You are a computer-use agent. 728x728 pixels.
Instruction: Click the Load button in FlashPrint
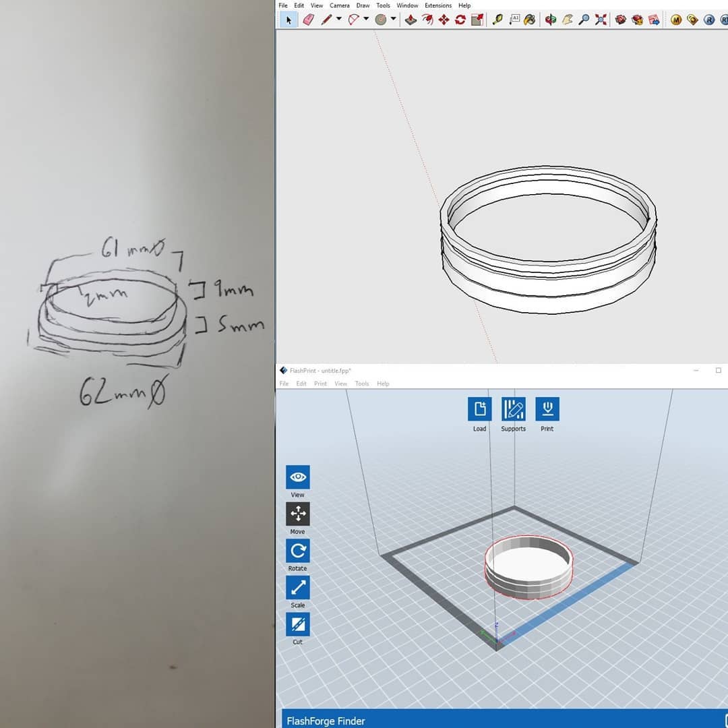pos(479,409)
